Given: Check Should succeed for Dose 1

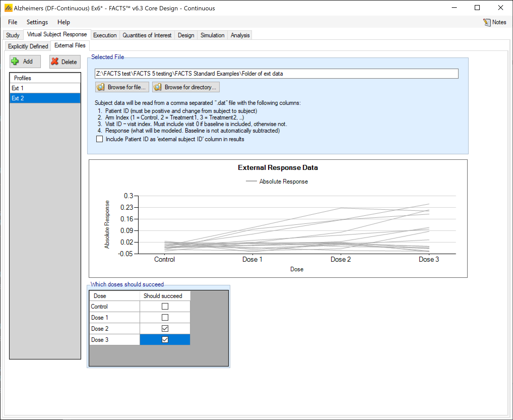Looking at the screenshot, I should pyautogui.click(x=165, y=317).
